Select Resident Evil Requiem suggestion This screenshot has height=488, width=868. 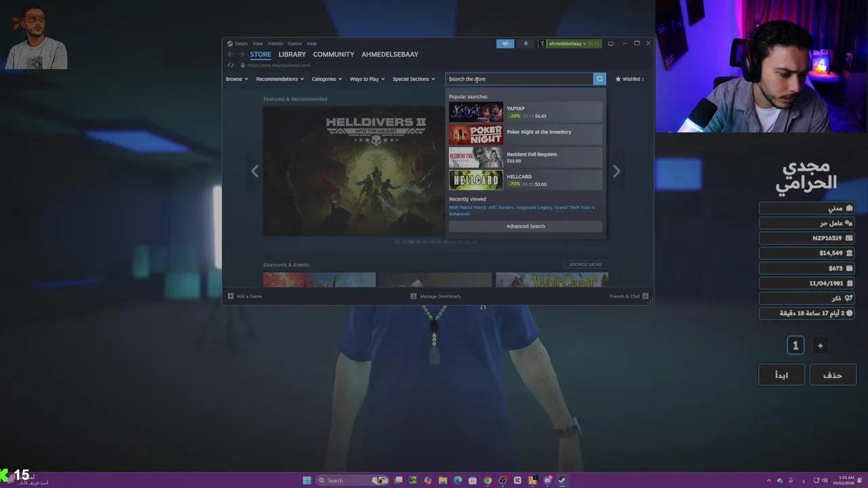click(x=526, y=157)
